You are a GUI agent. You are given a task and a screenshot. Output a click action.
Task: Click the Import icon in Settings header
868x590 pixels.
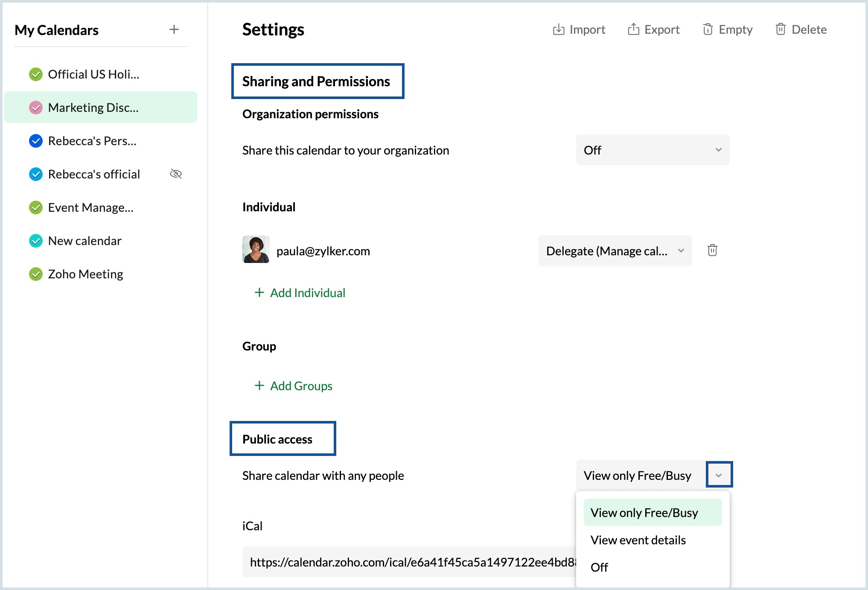(x=558, y=29)
